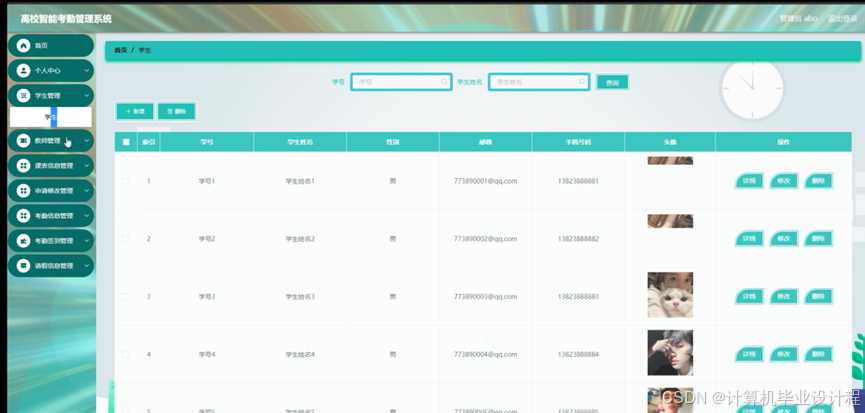
Task: Click 删除 for student 学号2
Action: 819,239
